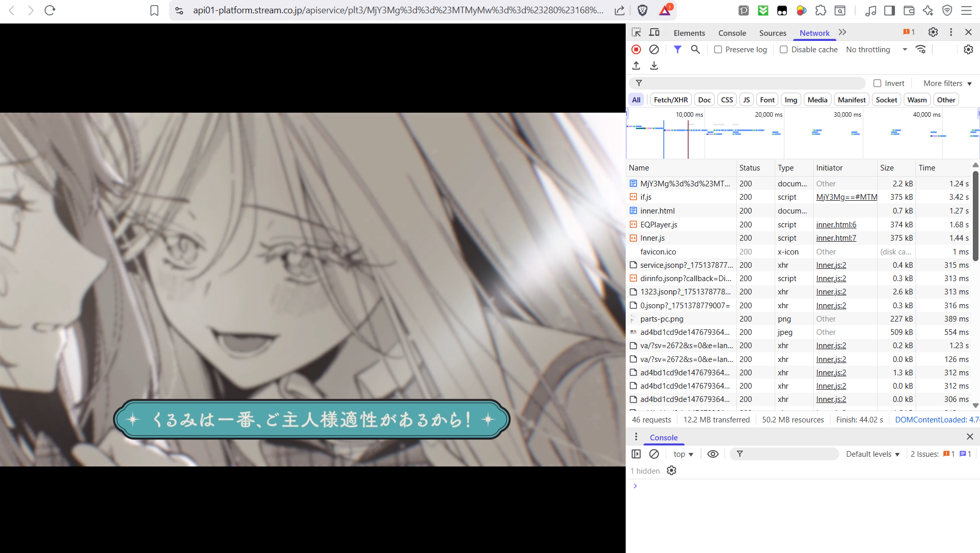This screenshot has width=980, height=553.
Task: Export HAR file download icon
Action: pyautogui.click(x=654, y=66)
